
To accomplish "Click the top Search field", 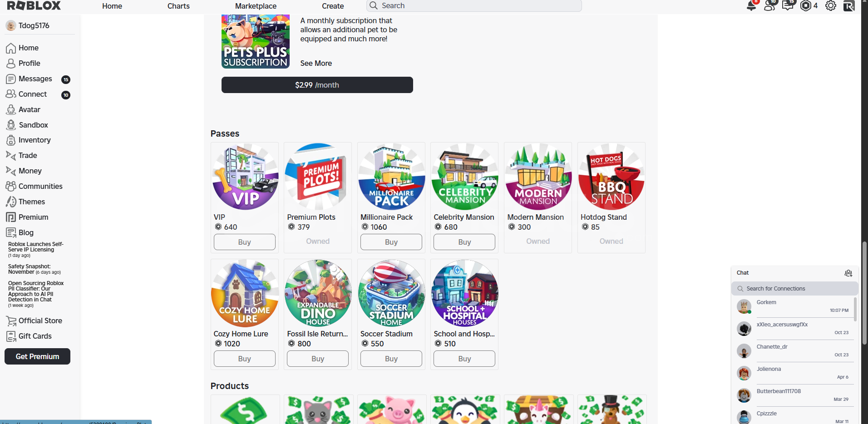I will click(474, 5).
